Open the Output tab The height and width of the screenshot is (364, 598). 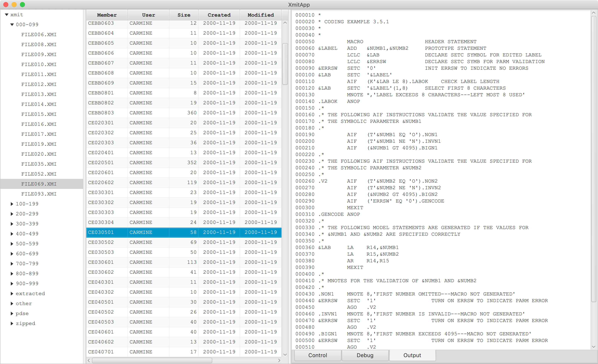point(412,355)
